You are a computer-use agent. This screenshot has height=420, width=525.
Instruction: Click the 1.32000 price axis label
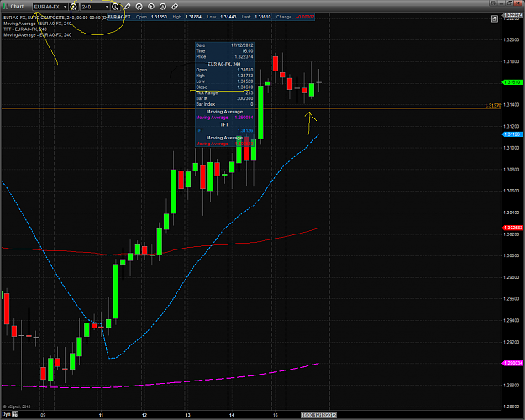(x=511, y=39)
